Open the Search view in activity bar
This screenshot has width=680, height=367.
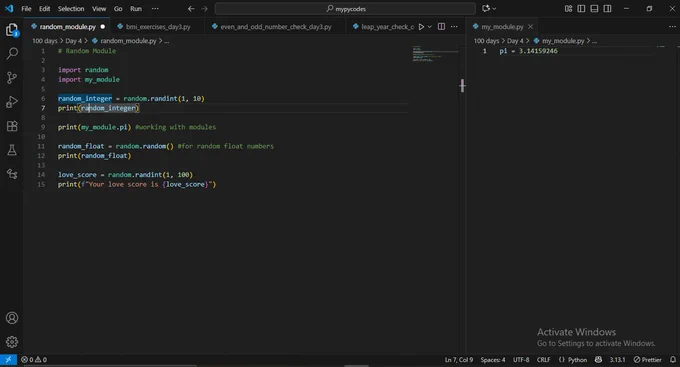[x=12, y=53]
